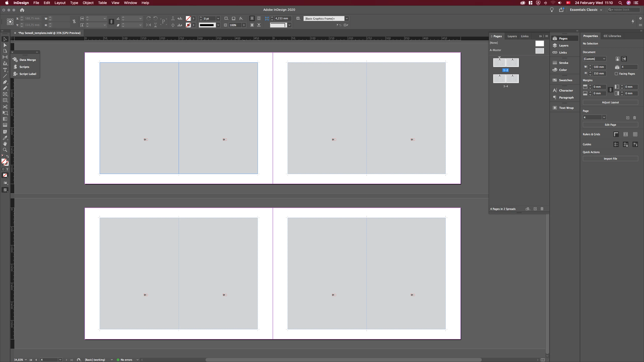Click the Adjust Layout button
Image resolution: width=644 pixels, height=362 pixels.
tap(610, 102)
